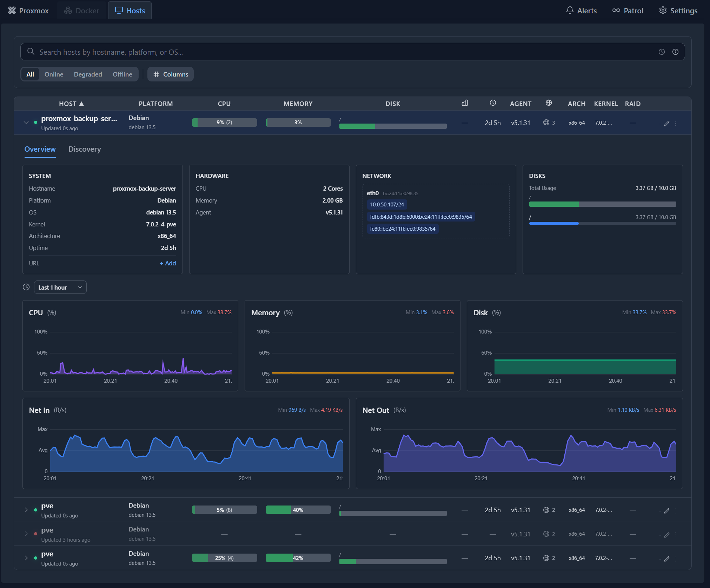Open the Proxmox tab

pyautogui.click(x=28, y=11)
